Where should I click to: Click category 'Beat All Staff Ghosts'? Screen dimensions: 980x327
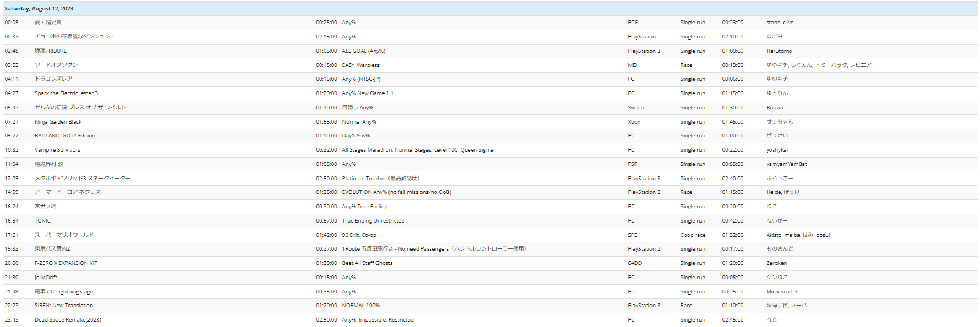point(367,263)
